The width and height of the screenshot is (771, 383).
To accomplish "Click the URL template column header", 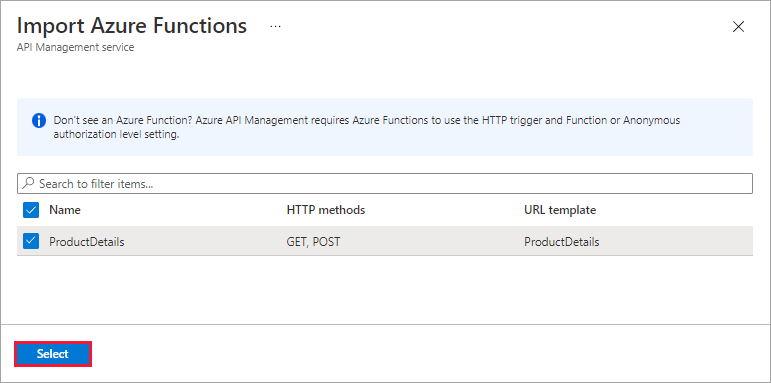I will click(x=560, y=210).
